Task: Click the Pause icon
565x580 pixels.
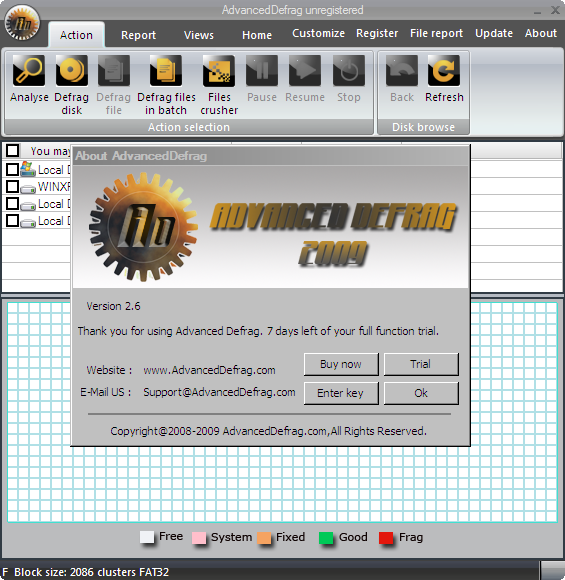Action: pyautogui.click(x=262, y=70)
